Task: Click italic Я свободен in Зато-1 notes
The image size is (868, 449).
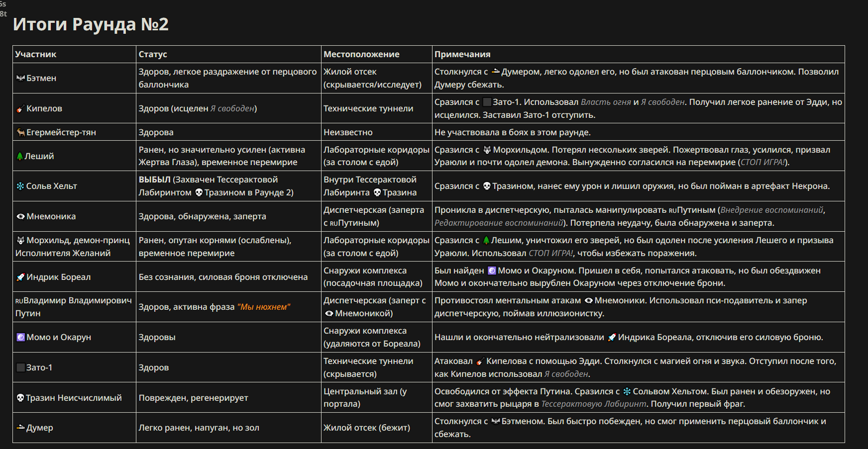Action: click(x=566, y=374)
